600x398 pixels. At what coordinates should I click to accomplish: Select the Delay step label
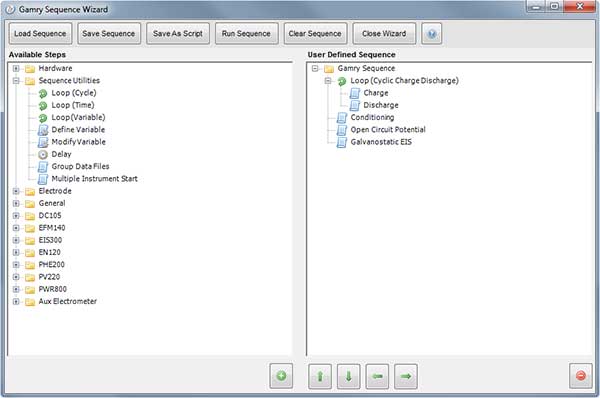tap(61, 154)
